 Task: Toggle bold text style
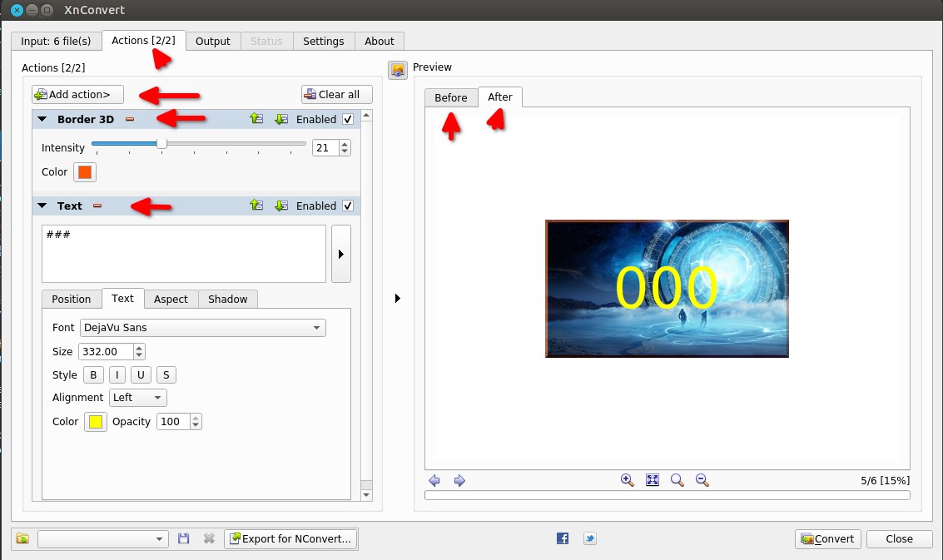point(93,374)
